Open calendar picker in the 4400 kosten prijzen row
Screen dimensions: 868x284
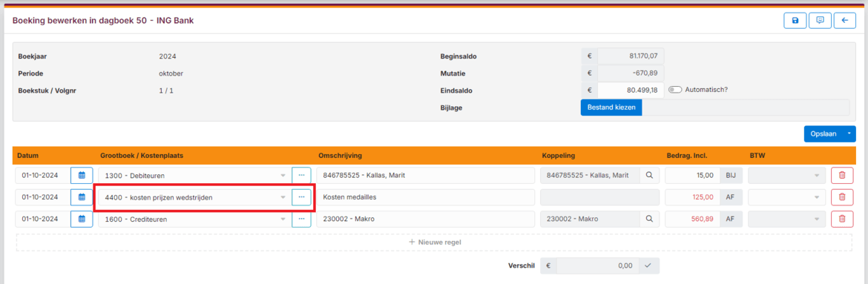pyautogui.click(x=82, y=197)
